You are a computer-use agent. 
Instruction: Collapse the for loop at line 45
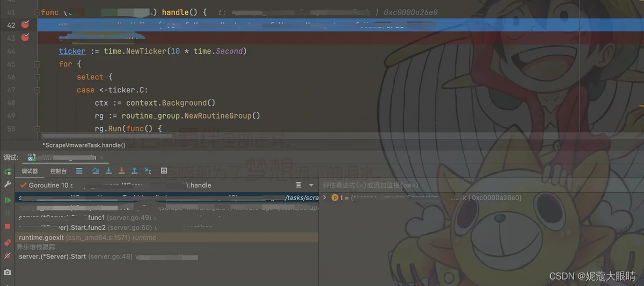tap(37, 64)
